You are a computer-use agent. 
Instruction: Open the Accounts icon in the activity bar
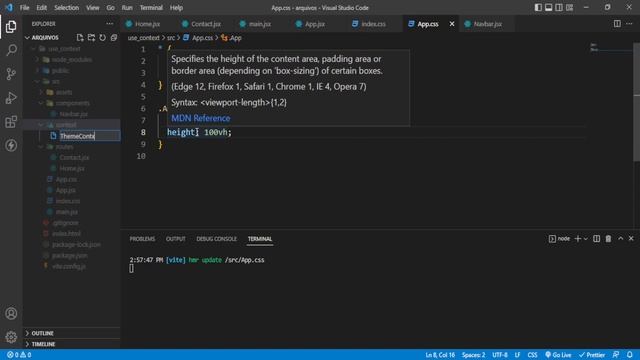[11, 313]
